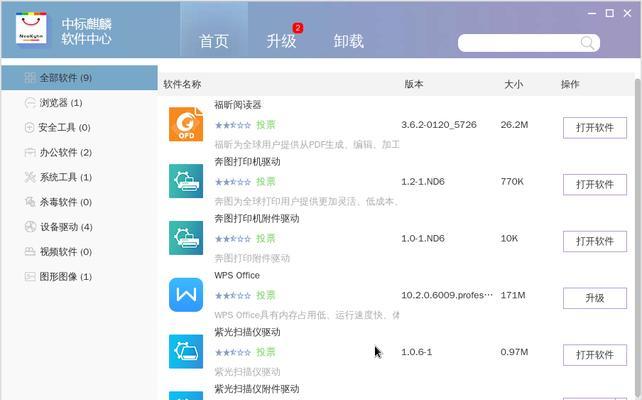This screenshot has height=400, width=642.
Task: Open 福昕阅读器 with 打开软件 button
Action: coord(595,128)
